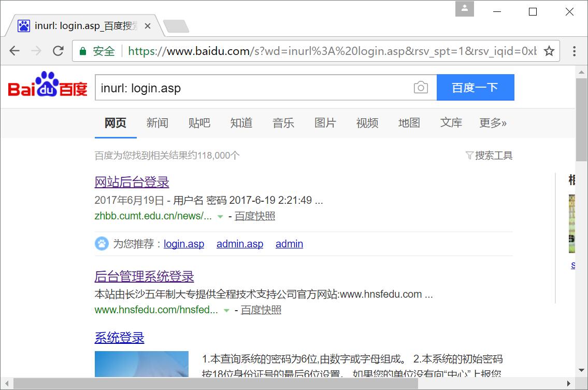Switch to the 音乐 tab
The width and height of the screenshot is (588, 390).
tap(283, 123)
